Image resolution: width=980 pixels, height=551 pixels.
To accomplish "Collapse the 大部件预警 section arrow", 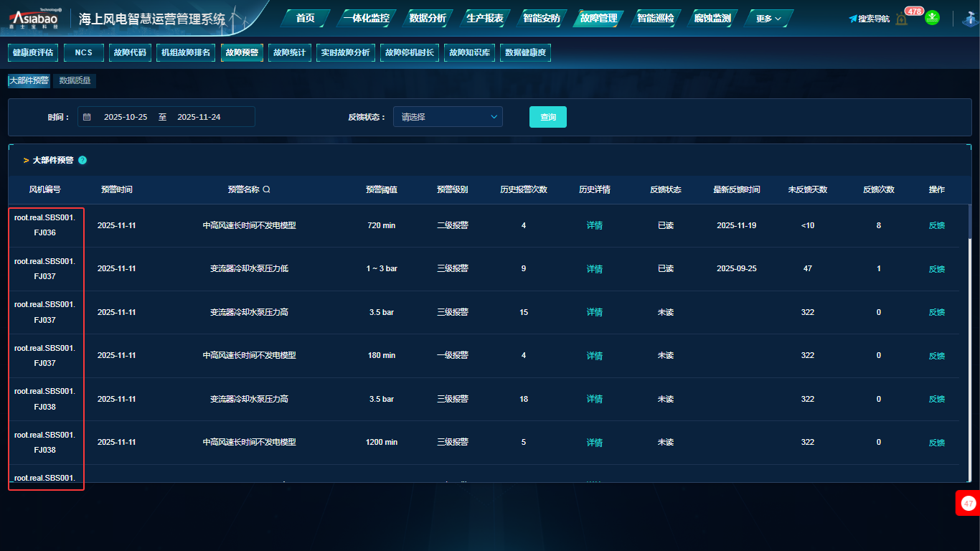I will pyautogui.click(x=26, y=161).
